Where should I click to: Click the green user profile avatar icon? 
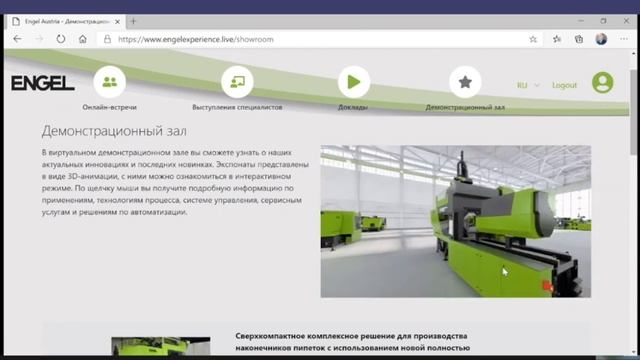[x=602, y=82]
